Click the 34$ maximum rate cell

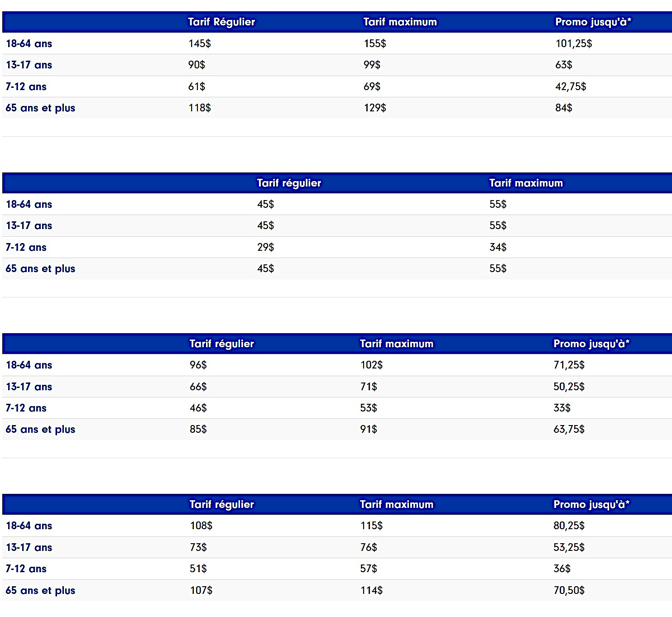[x=498, y=247]
